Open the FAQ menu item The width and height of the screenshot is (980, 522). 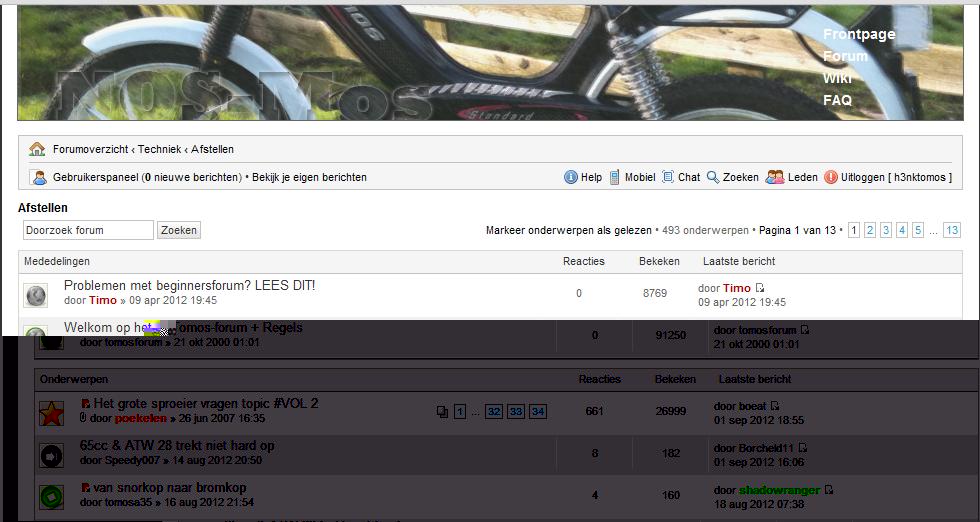(x=837, y=100)
